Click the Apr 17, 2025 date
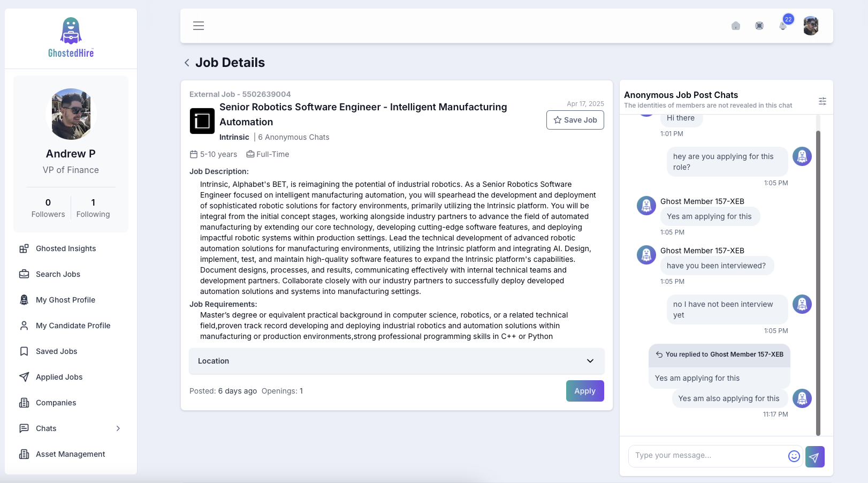 (x=585, y=104)
